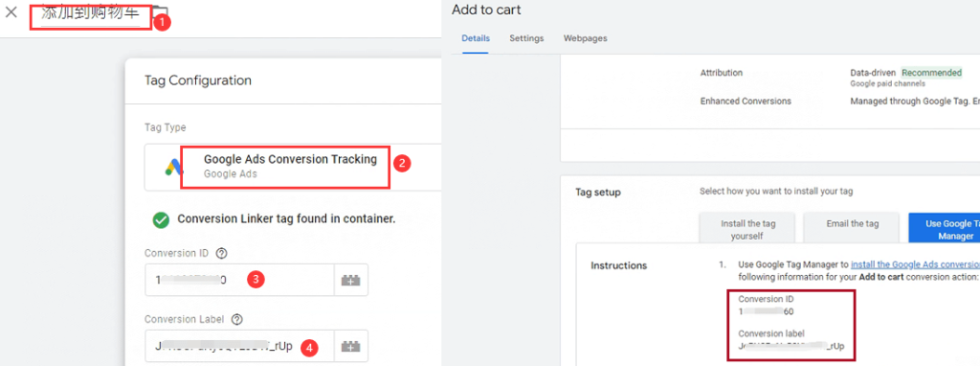Select the Use Google Tag Manager option
Viewport: 980px width, 366px height.
[x=944, y=229]
